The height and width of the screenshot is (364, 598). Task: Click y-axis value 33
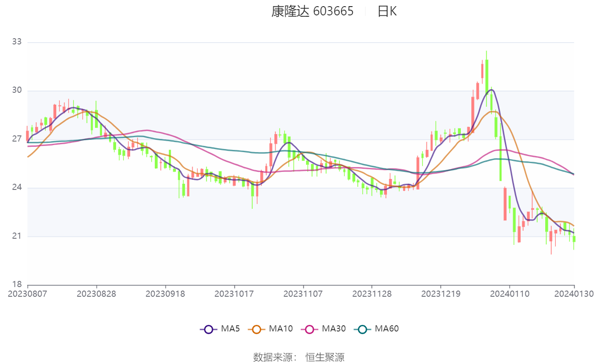[x=17, y=42]
